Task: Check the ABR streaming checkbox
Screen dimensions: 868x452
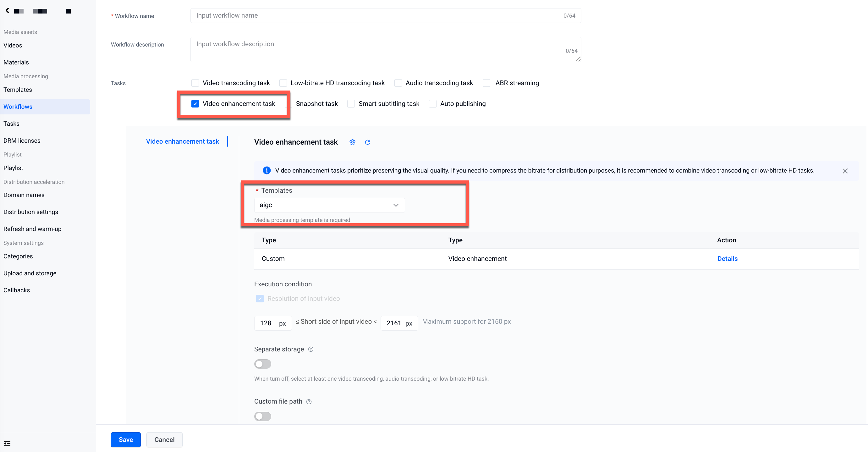Action: point(486,83)
